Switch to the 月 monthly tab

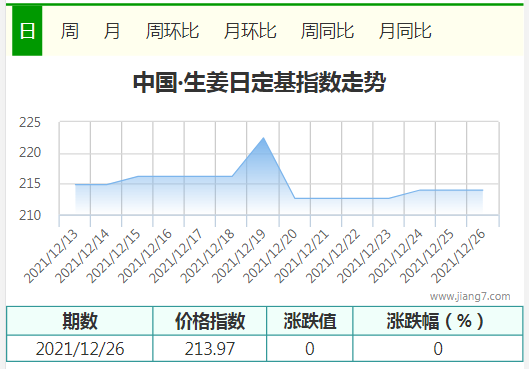point(112,31)
